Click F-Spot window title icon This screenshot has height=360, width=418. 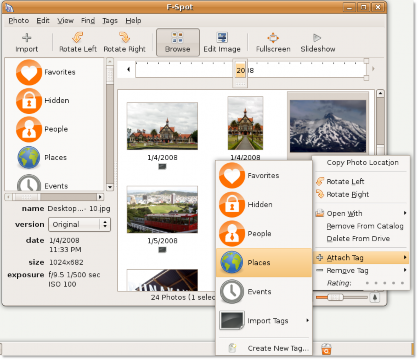coord(9,7)
